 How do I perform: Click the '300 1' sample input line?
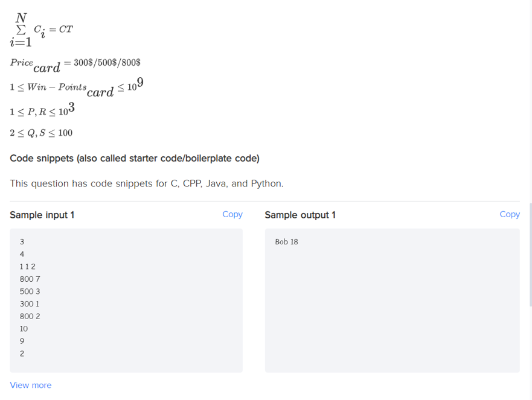[29, 303]
